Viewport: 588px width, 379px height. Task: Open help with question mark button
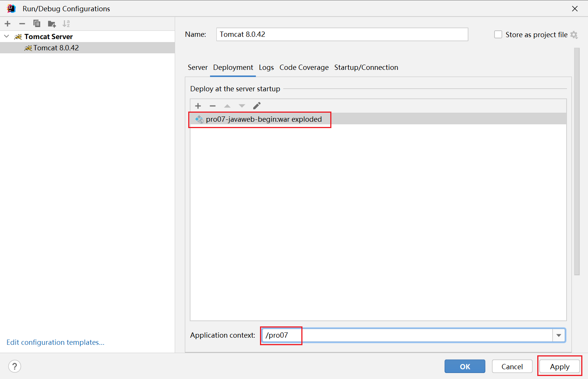coord(15,366)
